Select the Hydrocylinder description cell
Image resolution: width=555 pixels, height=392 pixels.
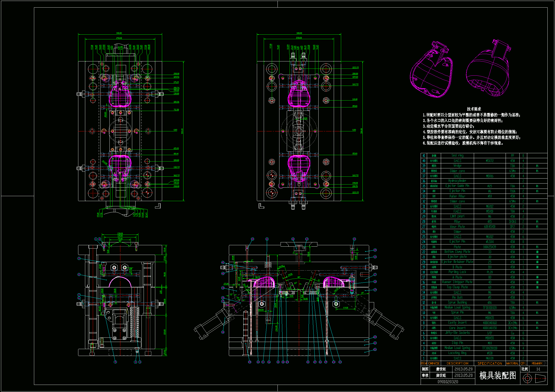coord(457,181)
